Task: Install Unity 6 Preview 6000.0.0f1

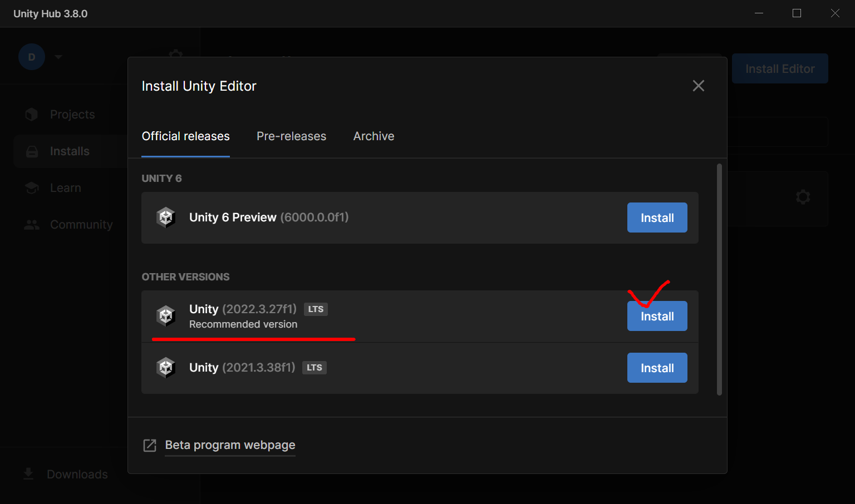Action: click(657, 218)
